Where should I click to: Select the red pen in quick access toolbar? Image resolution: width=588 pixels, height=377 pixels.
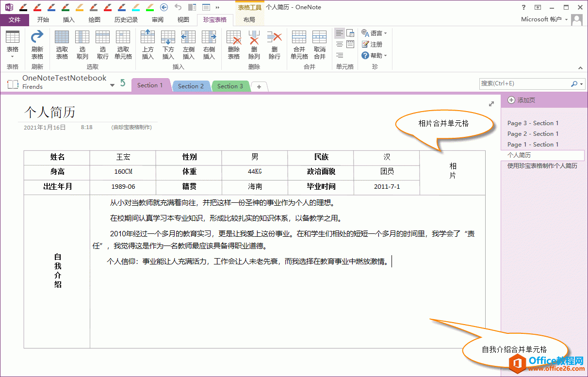(x=38, y=7)
